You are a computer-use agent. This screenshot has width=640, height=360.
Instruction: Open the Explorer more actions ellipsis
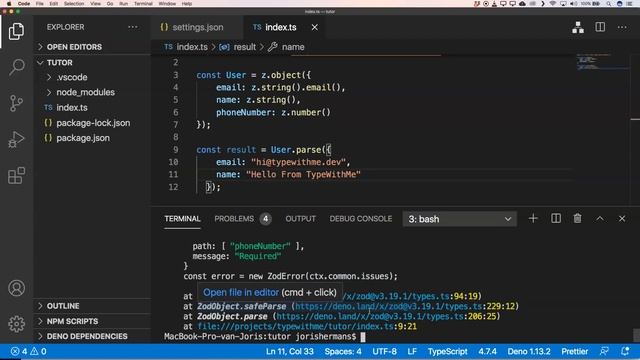(133, 27)
